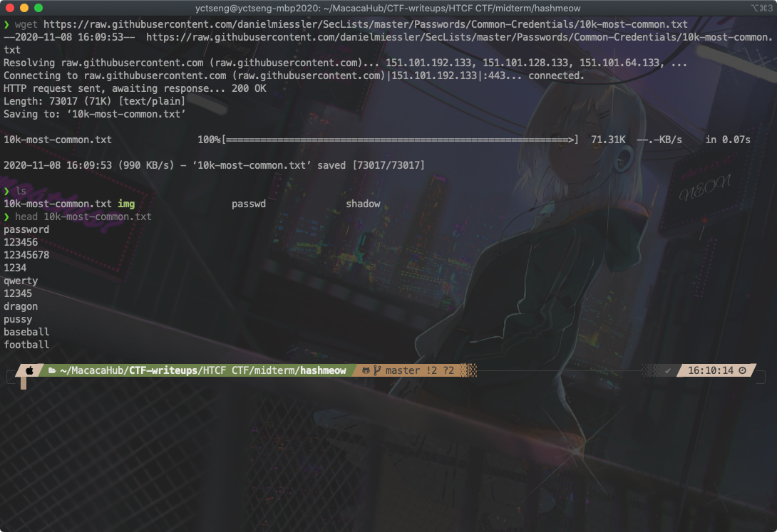
Task: Click the 'qwerty' output line
Action: pos(21,281)
